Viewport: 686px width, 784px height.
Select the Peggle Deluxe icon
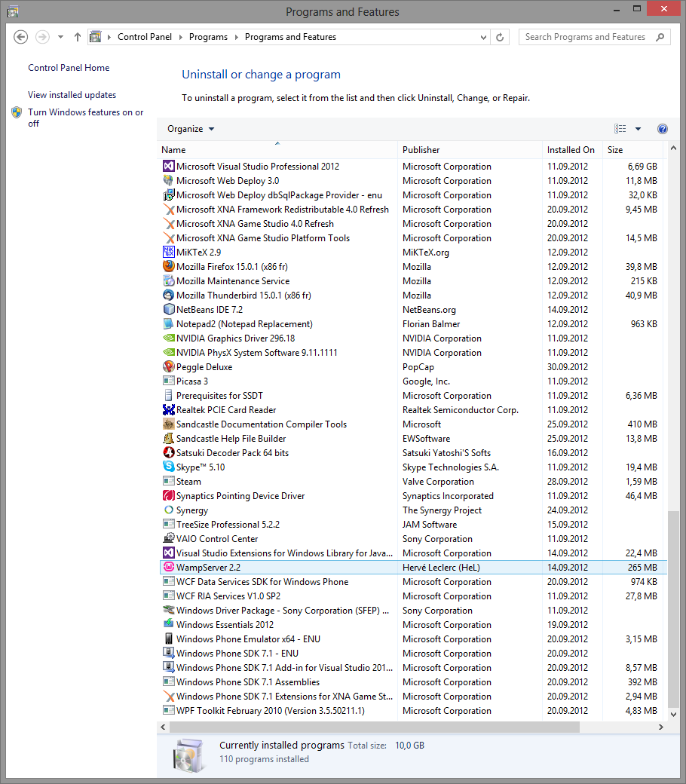169,367
